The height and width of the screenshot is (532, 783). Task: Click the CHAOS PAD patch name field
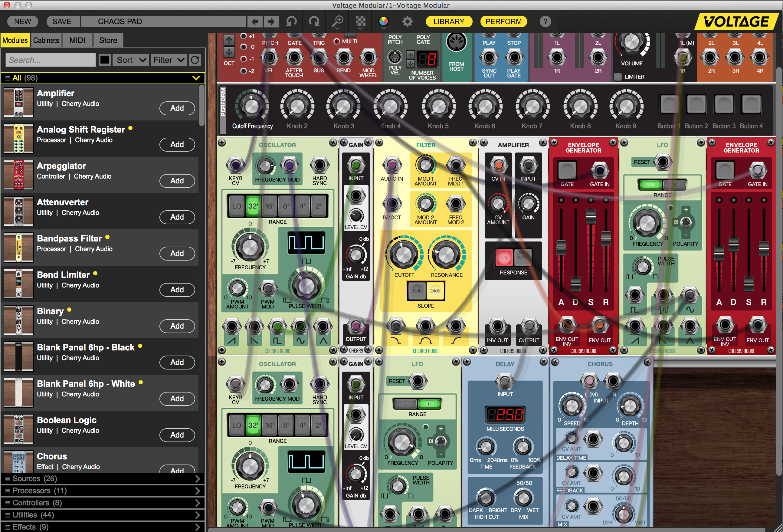coord(163,21)
